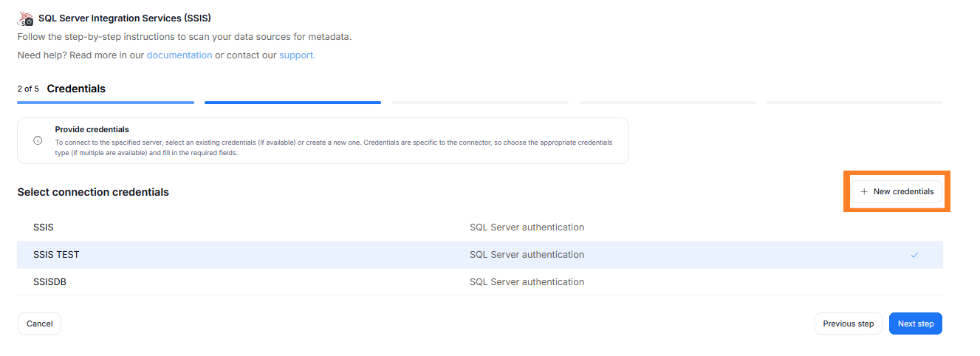Click the plus icon to add new credentials
The width and height of the screenshot is (980, 356).
[864, 192]
